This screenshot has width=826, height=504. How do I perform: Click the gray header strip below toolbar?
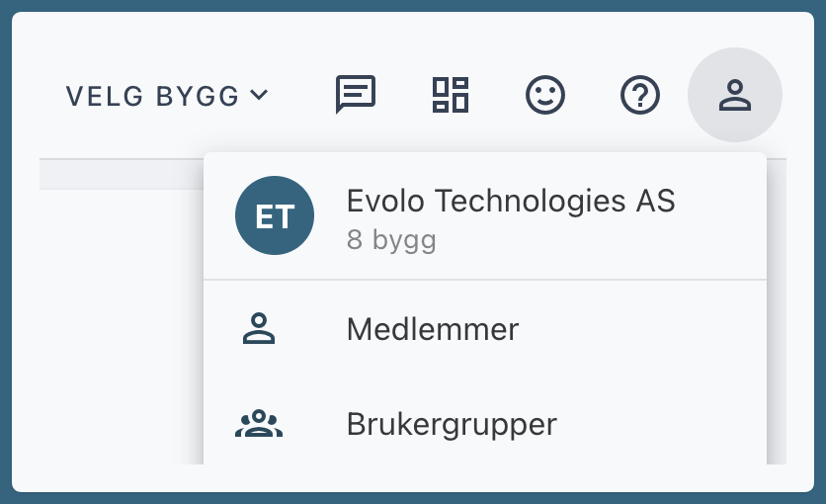click(x=122, y=174)
